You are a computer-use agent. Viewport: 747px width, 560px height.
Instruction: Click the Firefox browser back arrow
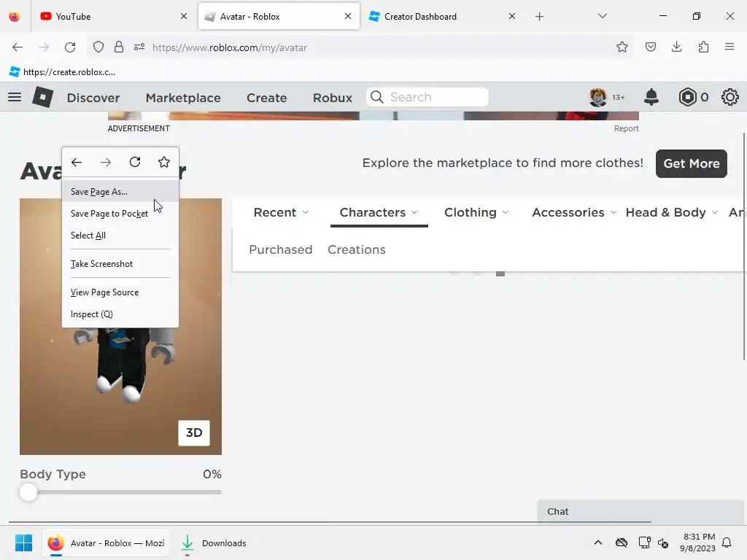(x=18, y=47)
